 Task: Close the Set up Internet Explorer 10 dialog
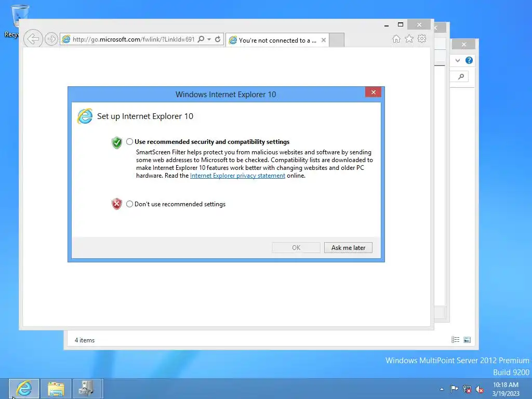(373, 92)
